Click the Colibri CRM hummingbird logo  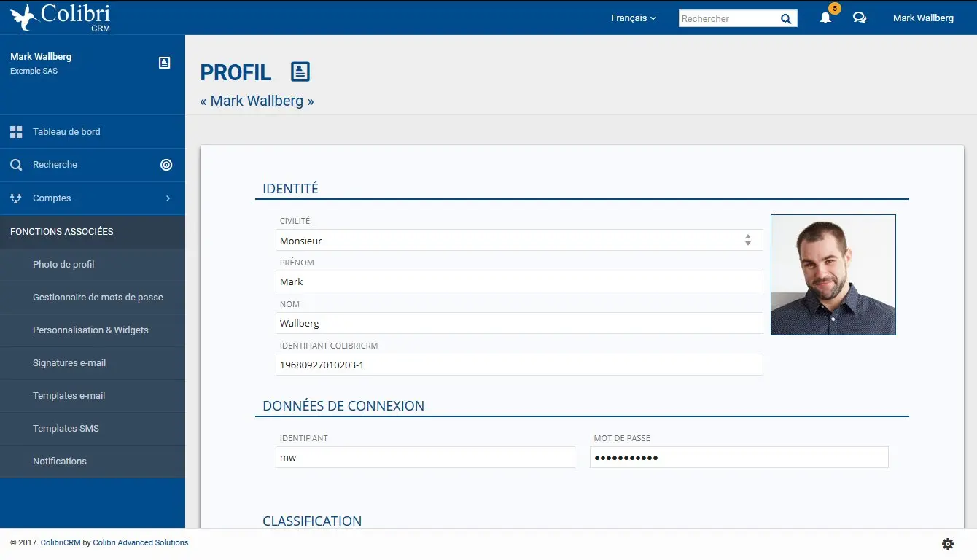tap(25, 17)
